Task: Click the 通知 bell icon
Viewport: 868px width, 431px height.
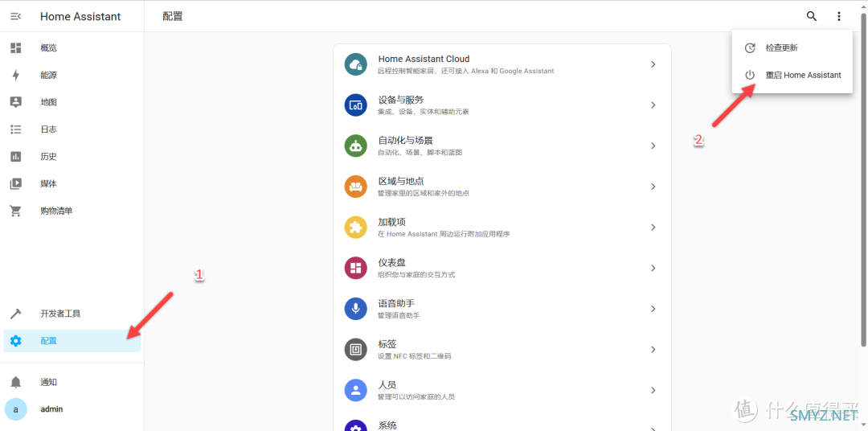Action: point(15,382)
